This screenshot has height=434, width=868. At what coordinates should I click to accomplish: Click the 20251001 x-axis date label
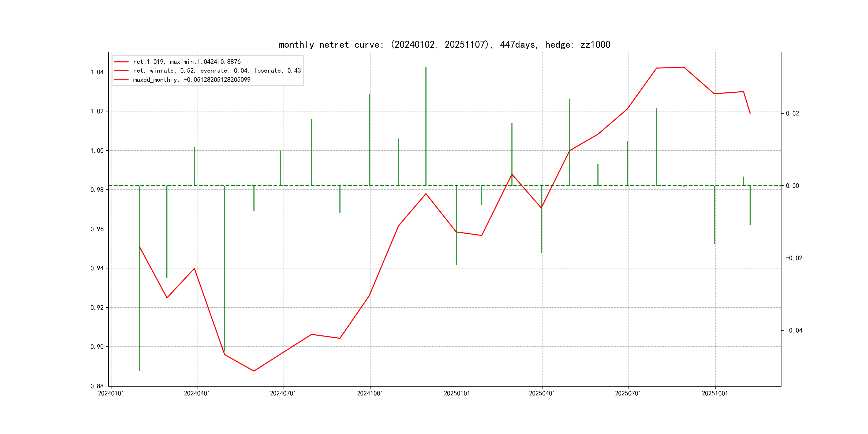click(x=715, y=394)
